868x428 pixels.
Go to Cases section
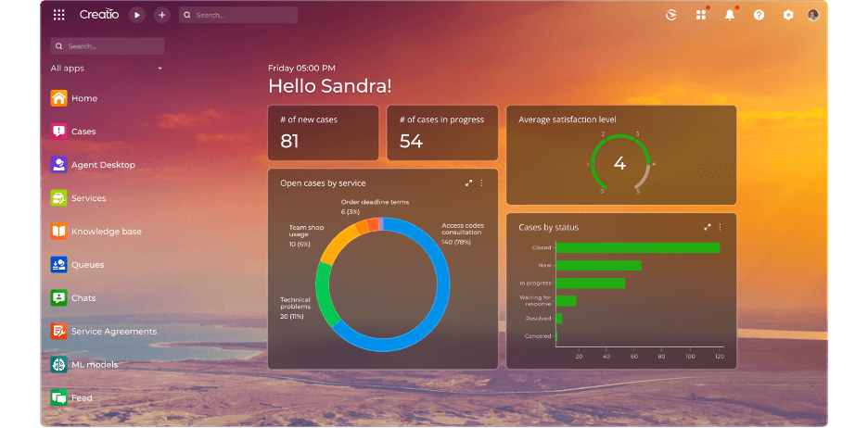[x=83, y=132]
